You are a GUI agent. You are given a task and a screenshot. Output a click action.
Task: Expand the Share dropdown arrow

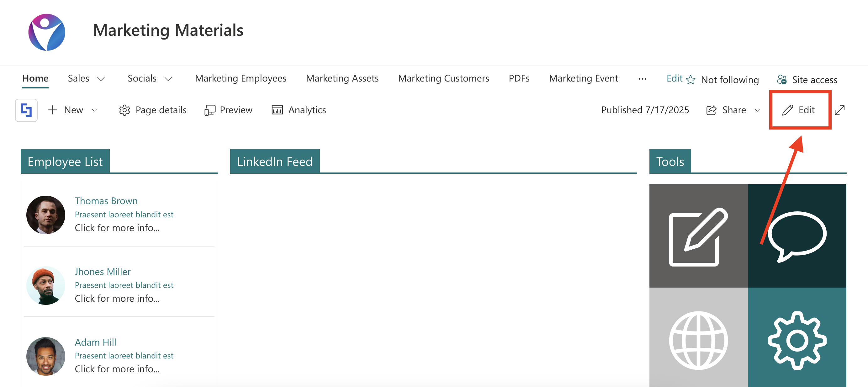[757, 110]
